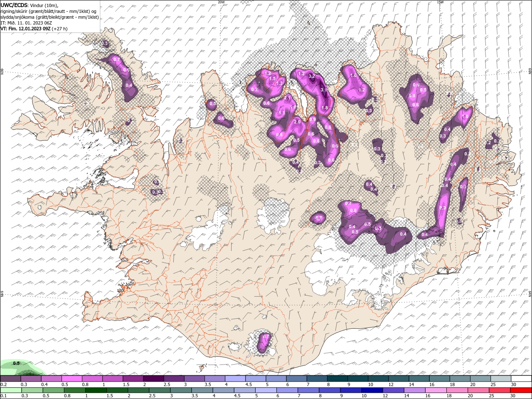The height and width of the screenshot is (399, 532).
Task: Select the darkest purple 2–2.5 snow legend swatch
Action: [x=153, y=379]
